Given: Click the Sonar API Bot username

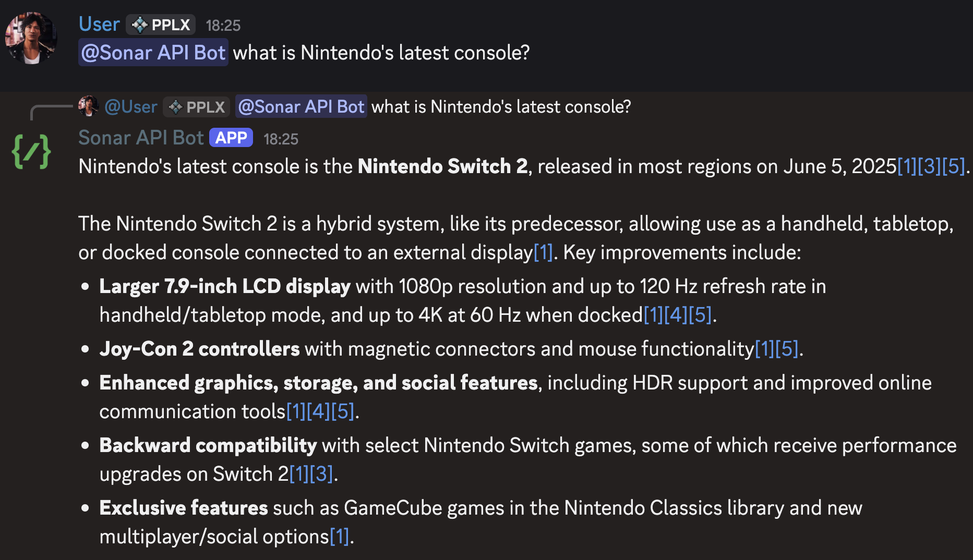Looking at the screenshot, I should (141, 138).
